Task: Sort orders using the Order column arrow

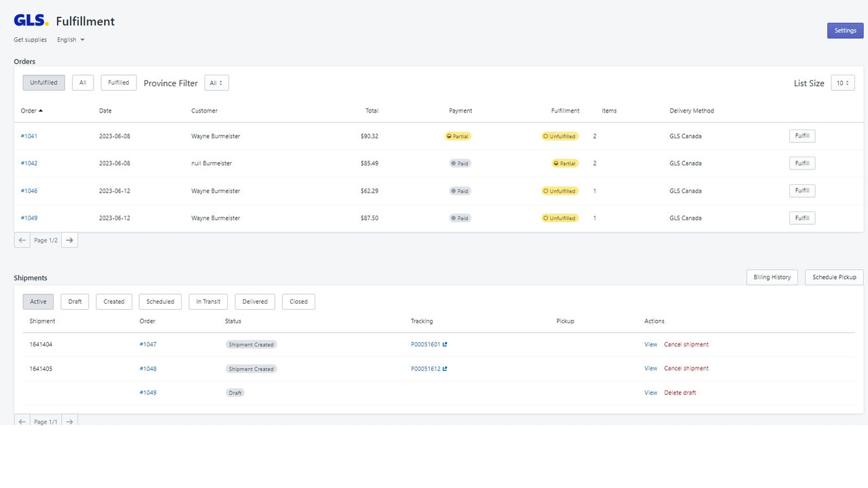Action: [41, 110]
